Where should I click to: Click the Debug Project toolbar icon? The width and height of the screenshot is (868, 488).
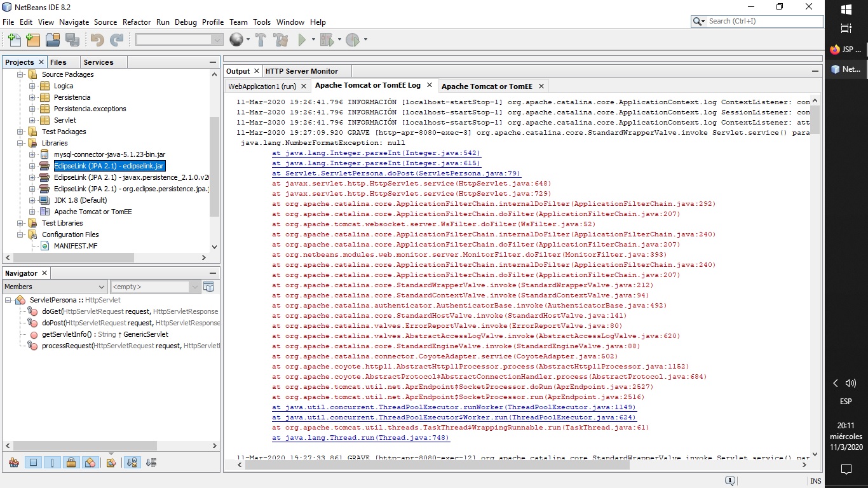click(x=327, y=39)
